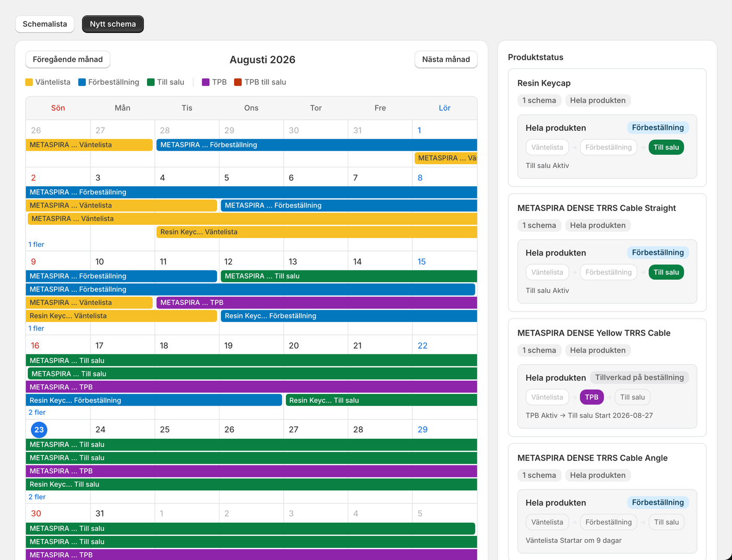Open METASPIRA Till salu event starting August 12
Image resolution: width=732 pixels, height=560 pixels.
pyautogui.click(x=349, y=276)
